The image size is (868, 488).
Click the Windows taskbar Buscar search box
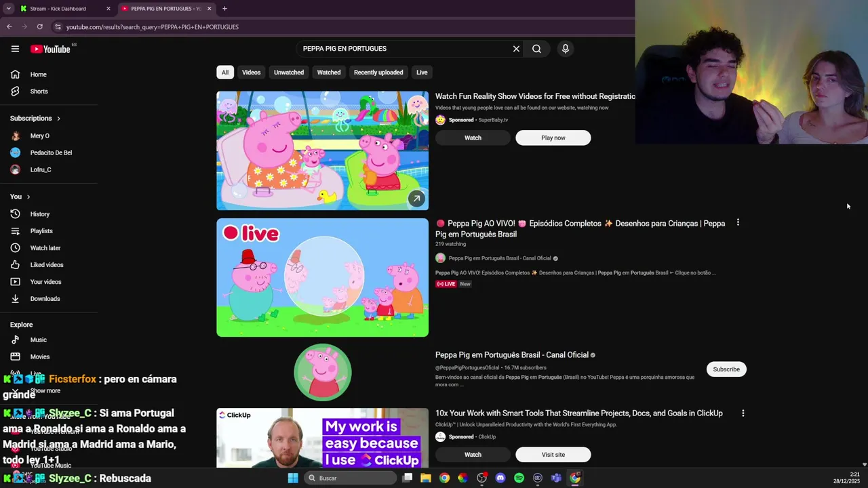(x=350, y=478)
